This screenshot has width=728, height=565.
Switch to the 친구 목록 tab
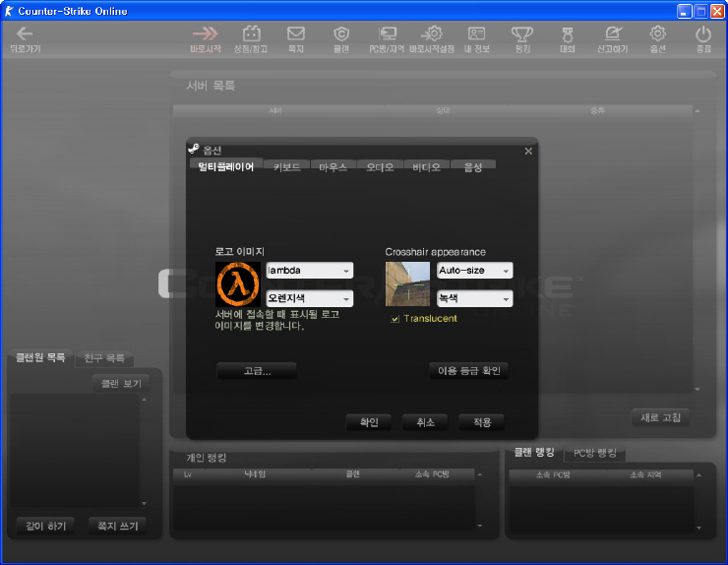[x=104, y=358]
